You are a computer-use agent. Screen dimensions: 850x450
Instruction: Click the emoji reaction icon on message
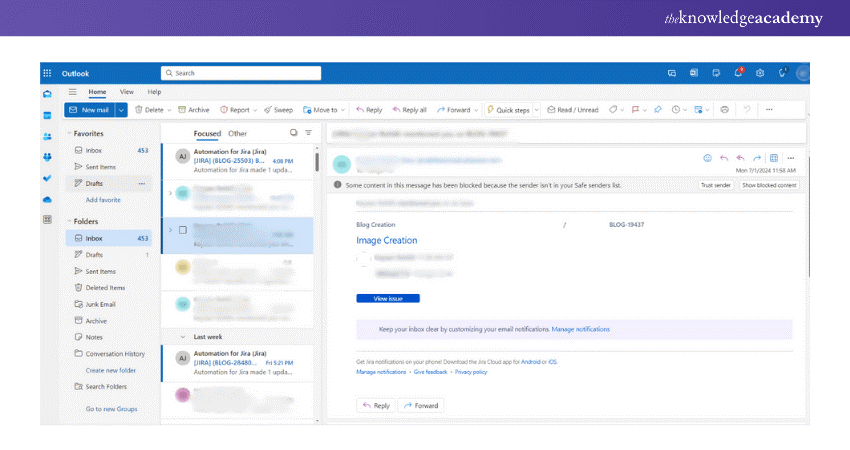[x=708, y=158]
